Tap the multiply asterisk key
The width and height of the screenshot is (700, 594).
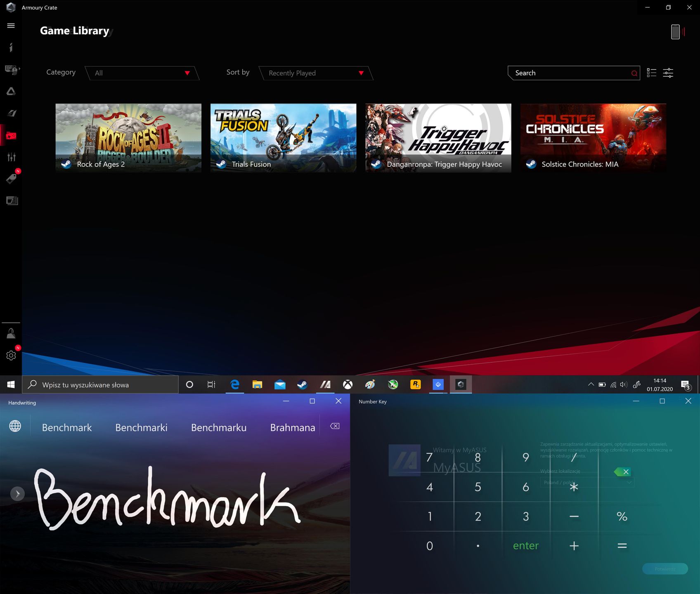pos(574,487)
